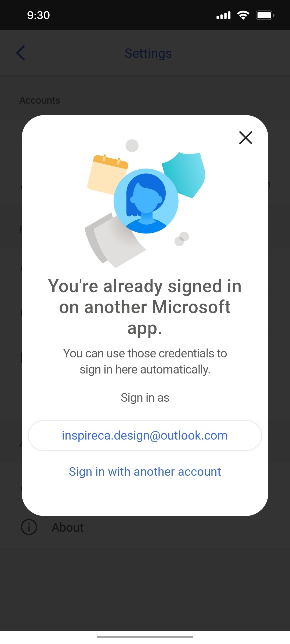The image size is (290, 644).
Task: Tap the battery indicator
Action: click(x=264, y=15)
